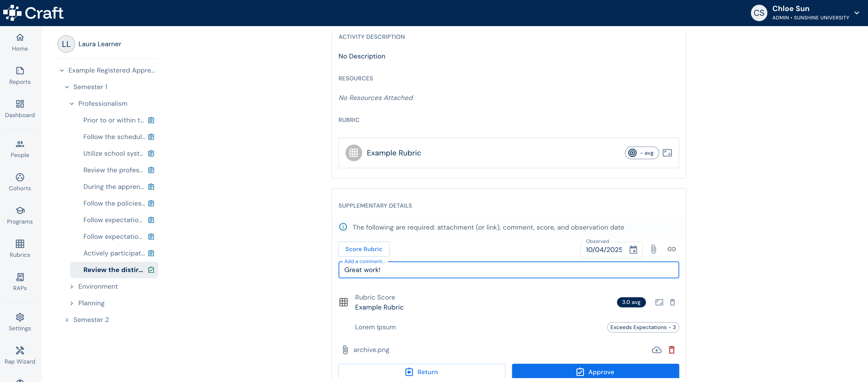Screen dimensions: 868x382
Task: Delete the Rubric Score entry
Action: pyautogui.click(x=672, y=302)
